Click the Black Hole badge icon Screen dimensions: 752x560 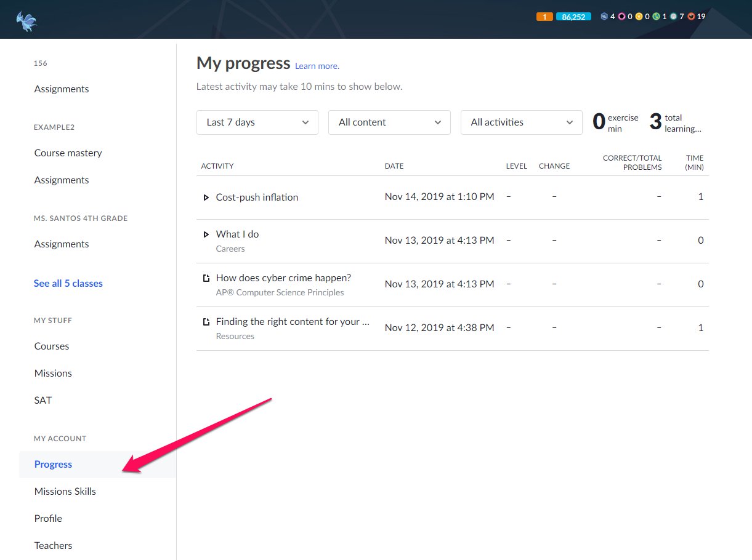(621, 17)
